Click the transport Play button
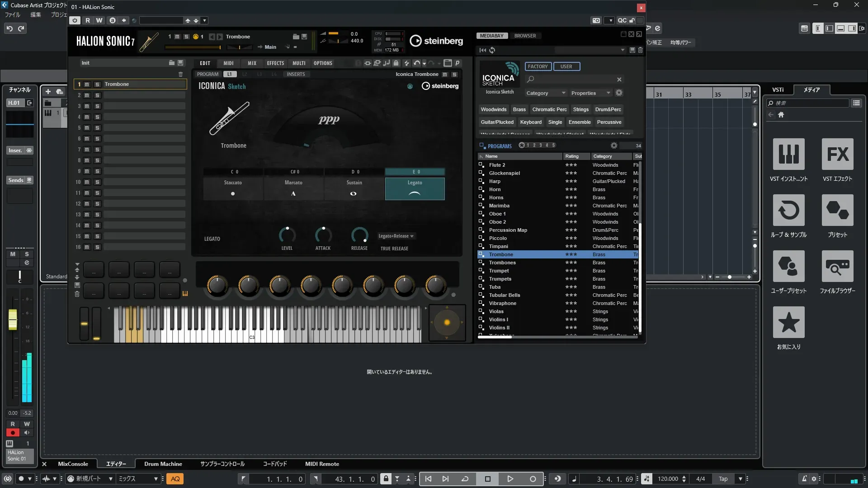868x488 pixels. coord(510,479)
